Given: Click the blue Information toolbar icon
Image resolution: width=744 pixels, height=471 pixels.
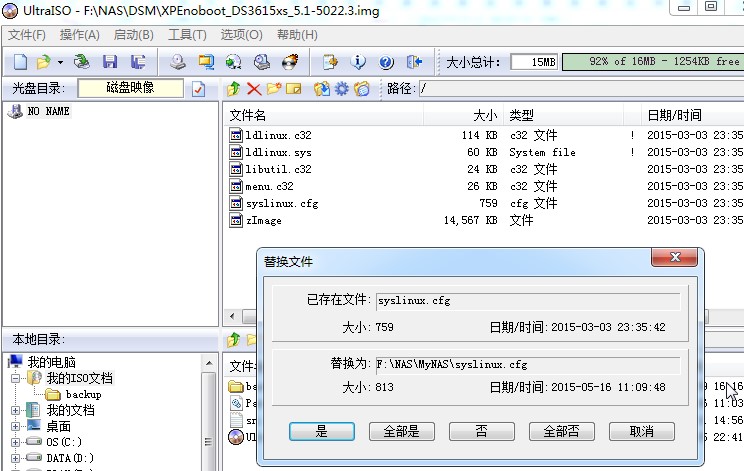Looking at the screenshot, I should [358, 62].
